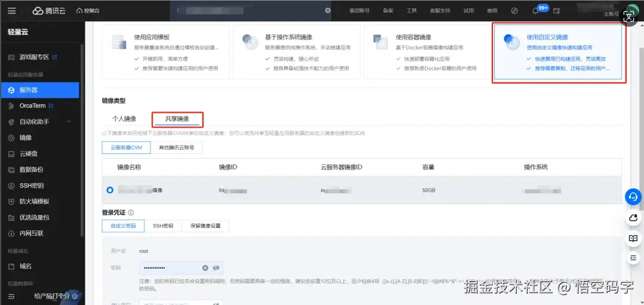
Task: Click the 服务器 cube icon in sidebar
Action: click(x=11, y=90)
